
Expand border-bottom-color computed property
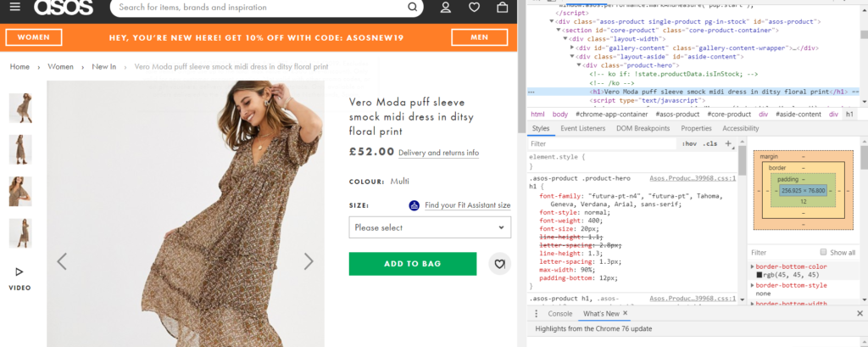pyautogui.click(x=753, y=266)
